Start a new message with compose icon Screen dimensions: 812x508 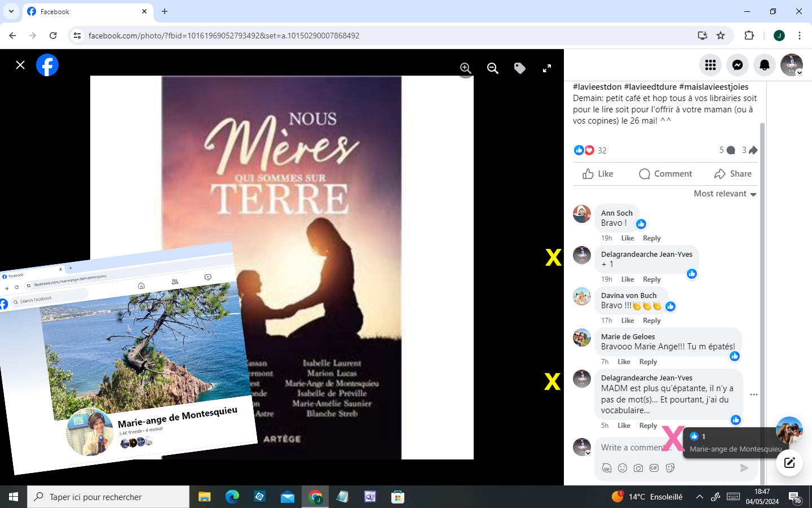[789, 463]
